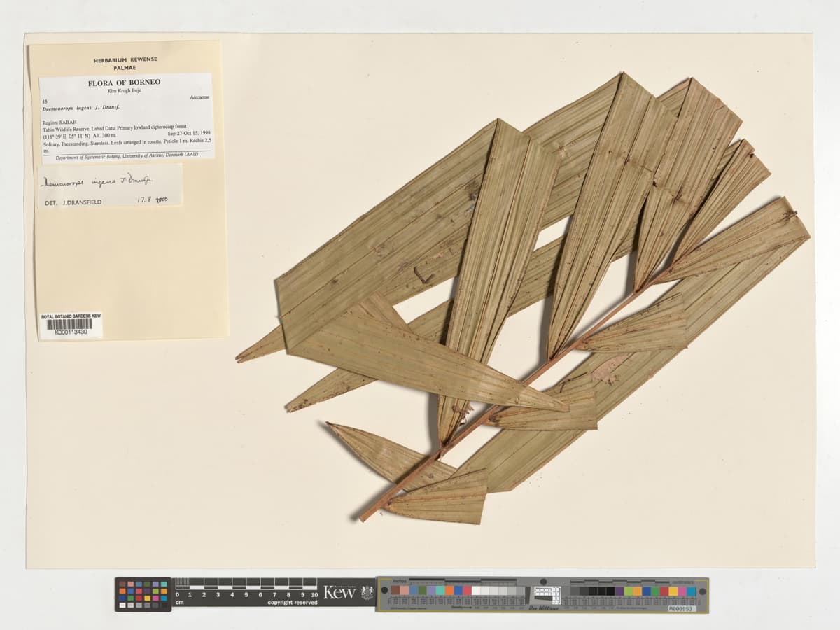Click the 'Arecaceae' family text

pos(199,99)
